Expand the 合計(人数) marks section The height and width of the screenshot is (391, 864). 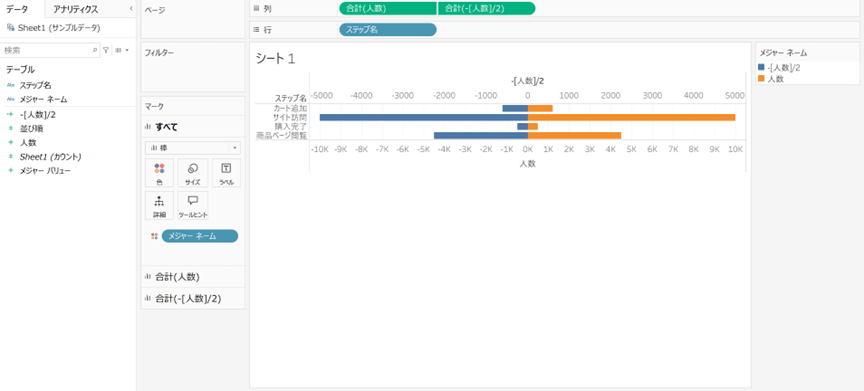click(x=193, y=276)
